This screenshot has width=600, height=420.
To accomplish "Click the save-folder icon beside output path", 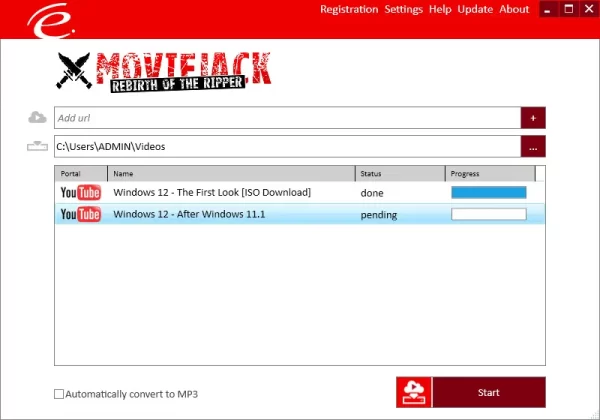I will point(38,146).
